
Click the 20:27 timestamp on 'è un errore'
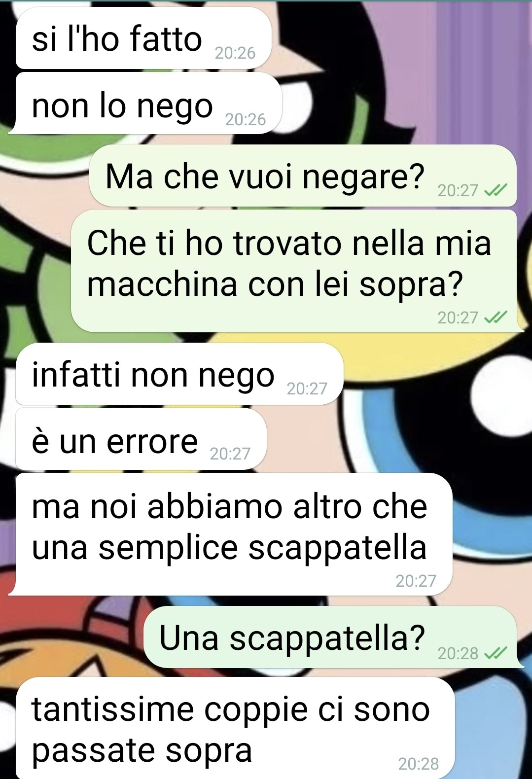pos(230,454)
